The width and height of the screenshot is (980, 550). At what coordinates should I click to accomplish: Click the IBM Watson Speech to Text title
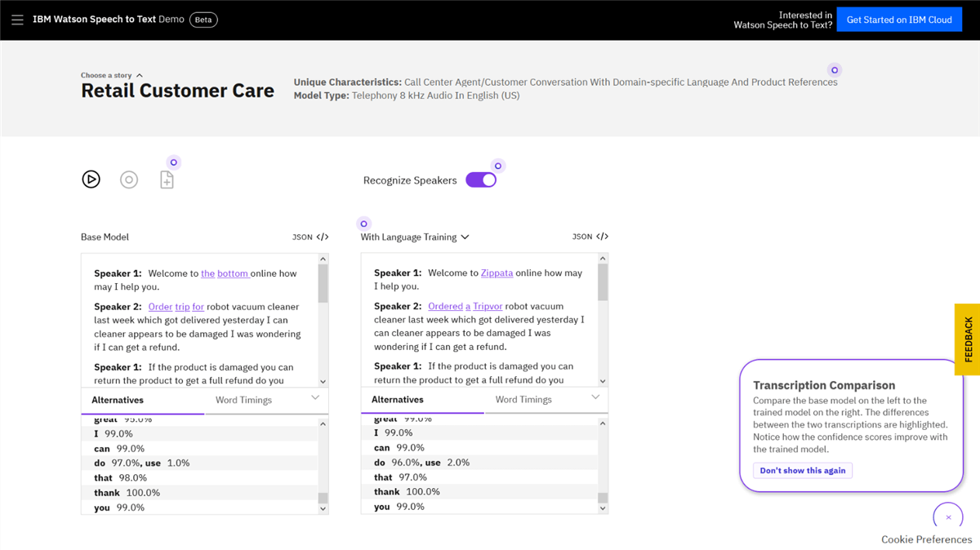point(109,20)
